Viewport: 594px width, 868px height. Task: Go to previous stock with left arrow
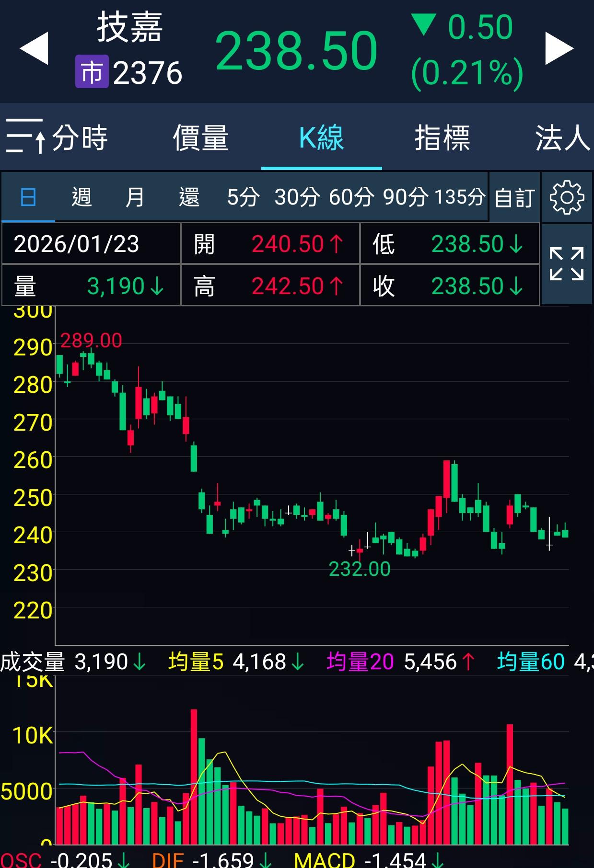34,48
